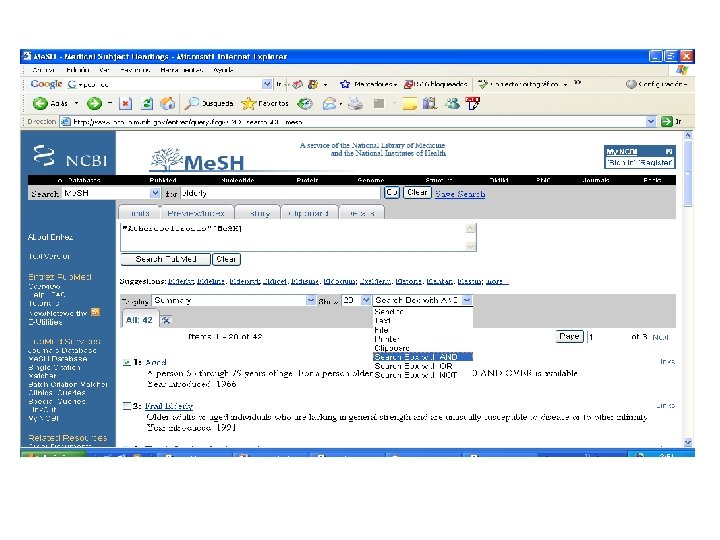Click the Next page link

pyautogui.click(x=660, y=337)
